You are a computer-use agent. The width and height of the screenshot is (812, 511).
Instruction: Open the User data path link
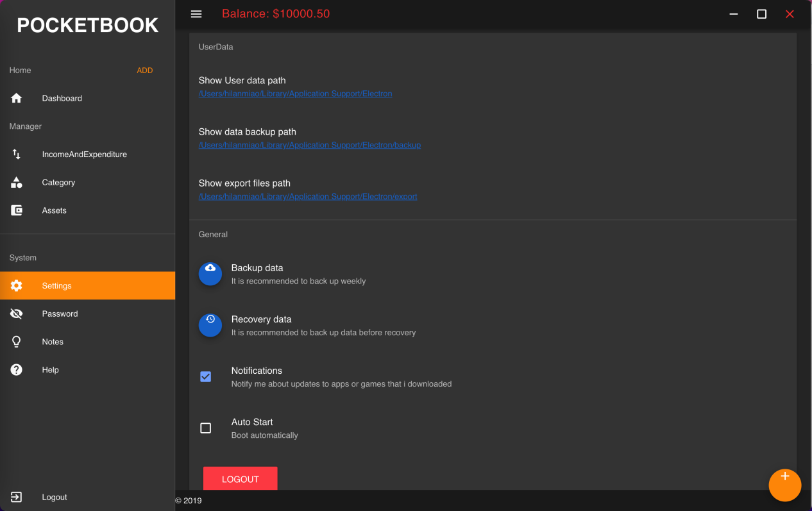[295, 94]
